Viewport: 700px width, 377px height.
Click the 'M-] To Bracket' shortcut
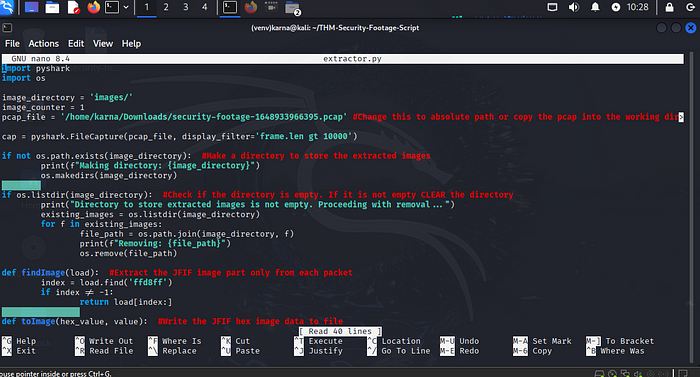pyautogui.click(x=620, y=341)
